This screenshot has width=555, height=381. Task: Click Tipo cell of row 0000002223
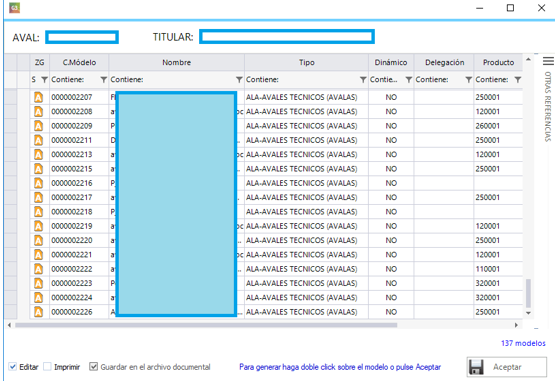coord(307,283)
